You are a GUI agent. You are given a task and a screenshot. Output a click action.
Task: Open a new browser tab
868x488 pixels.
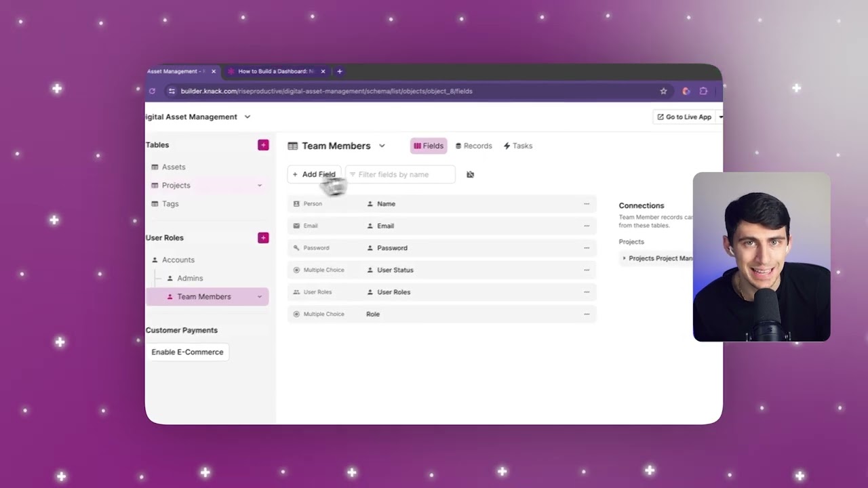pos(340,71)
